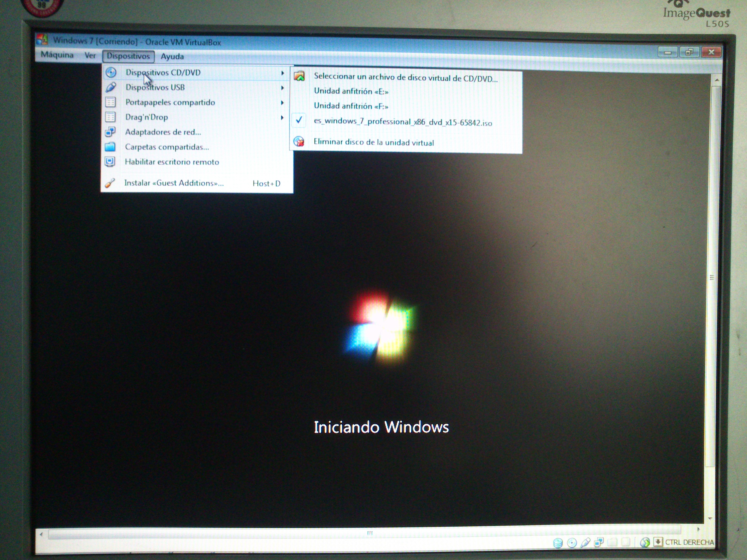
Task: Select Unidad anfitrión «E:» drive
Action: click(351, 91)
